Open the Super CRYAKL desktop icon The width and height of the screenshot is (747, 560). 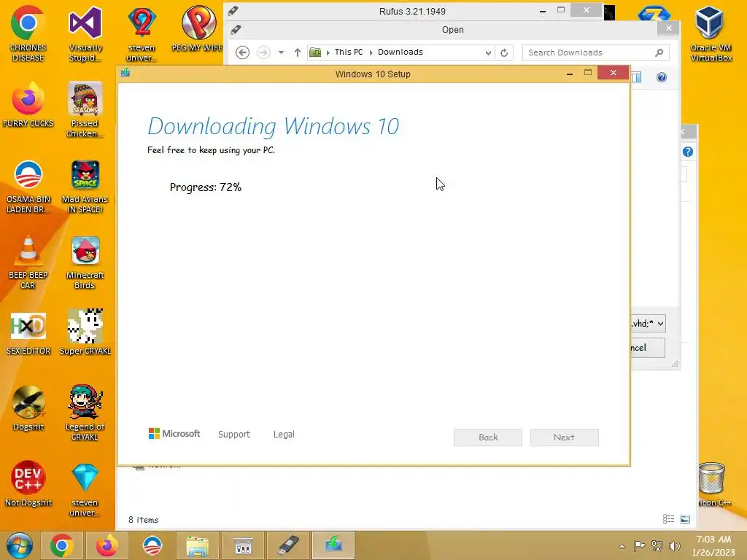pyautogui.click(x=85, y=332)
